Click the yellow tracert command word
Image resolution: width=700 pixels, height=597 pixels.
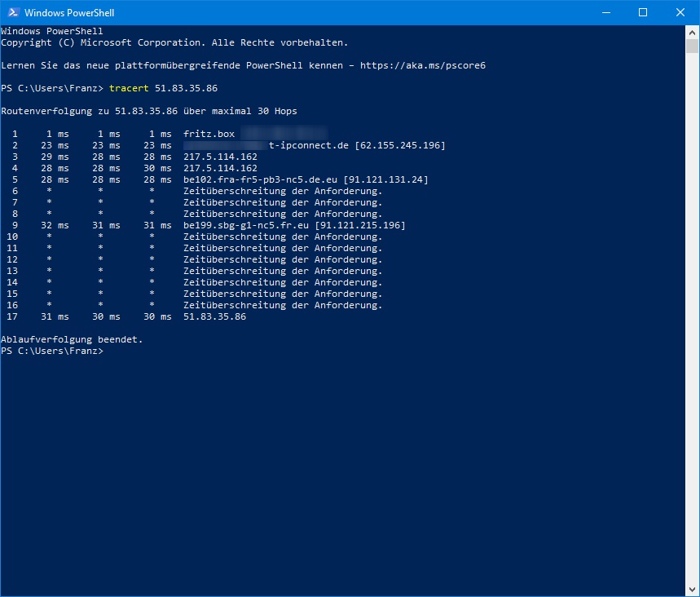point(129,88)
